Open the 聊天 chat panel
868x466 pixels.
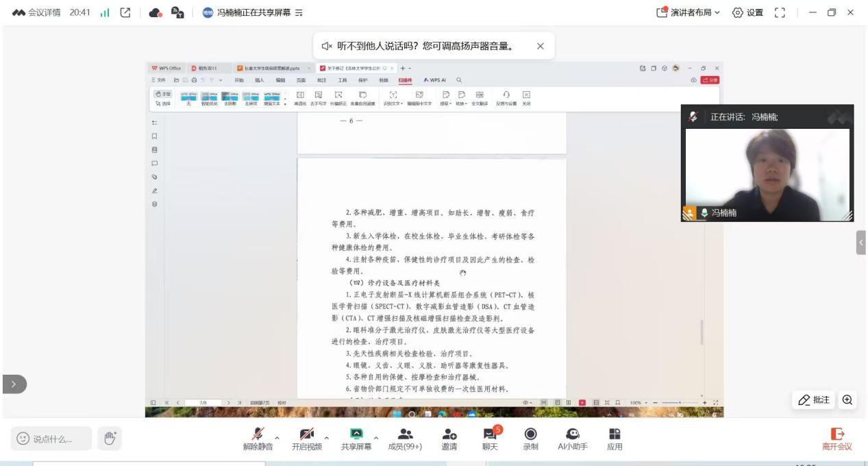pyautogui.click(x=489, y=437)
